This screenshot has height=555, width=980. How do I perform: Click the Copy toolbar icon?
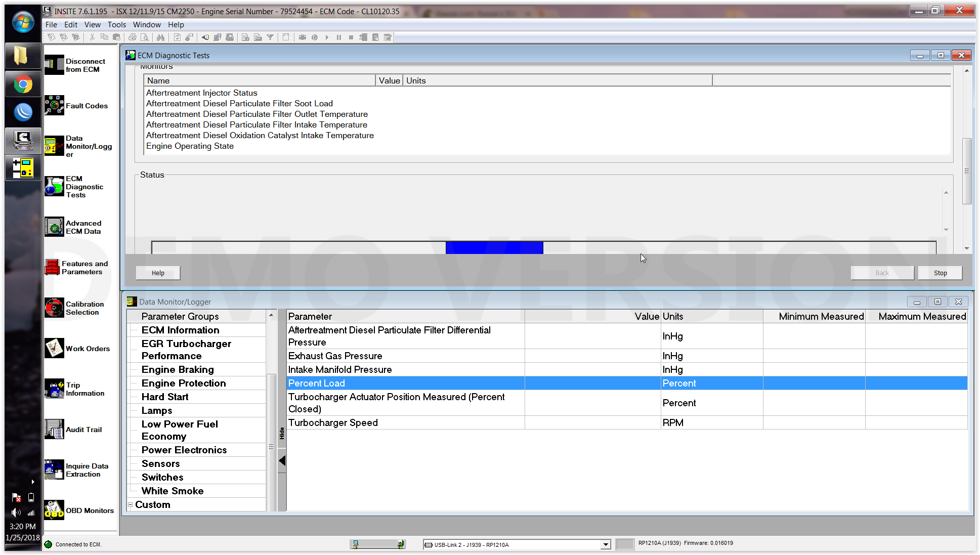click(x=104, y=37)
